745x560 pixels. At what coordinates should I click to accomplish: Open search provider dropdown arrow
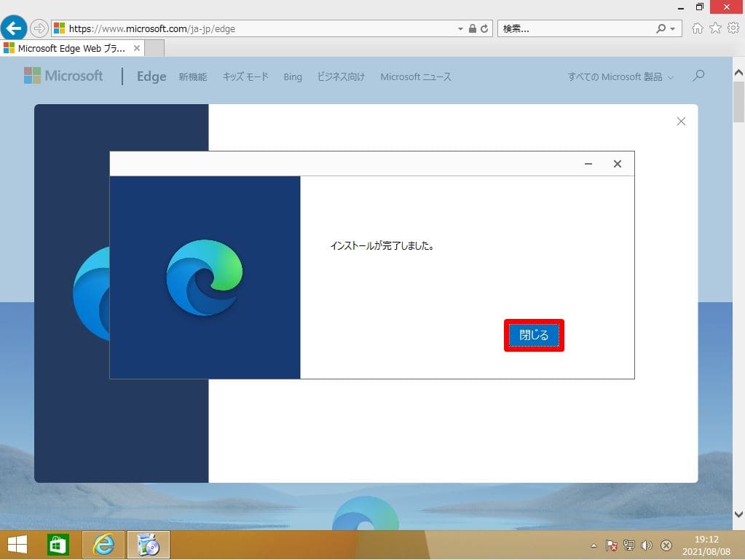(672, 29)
